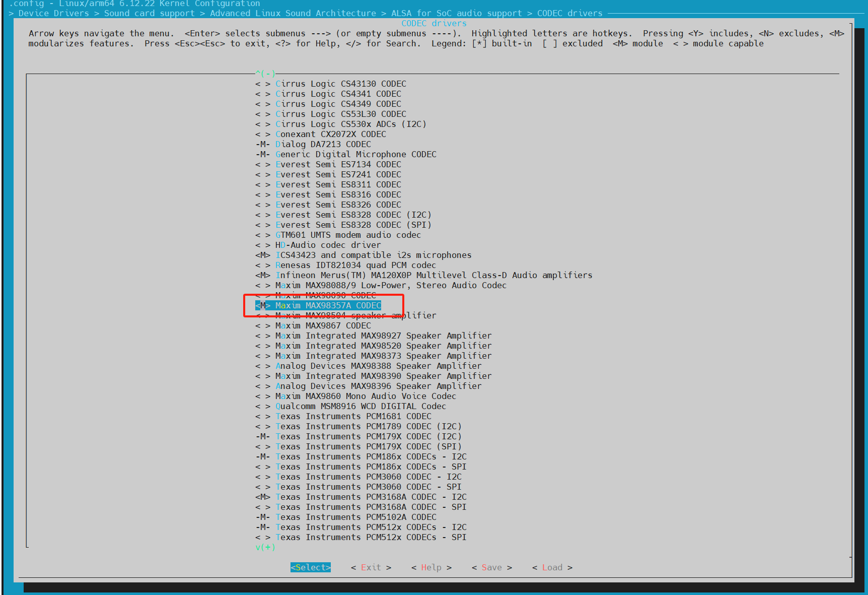
Task: Select Texas Instruments PCM1789 CODEC (I2C)
Action: 358,426
